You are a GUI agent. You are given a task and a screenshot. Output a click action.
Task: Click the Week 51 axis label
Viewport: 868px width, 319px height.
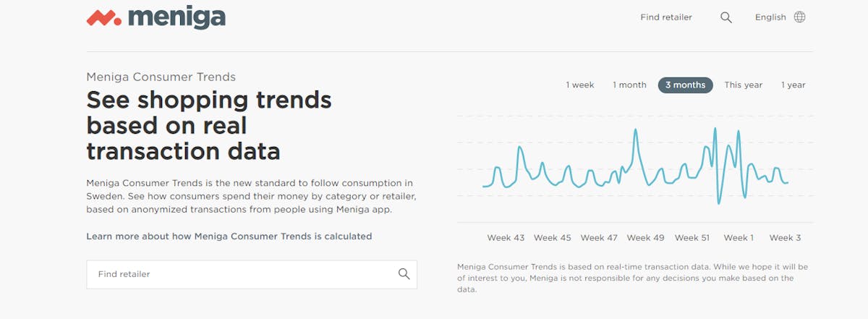coord(692,238)
